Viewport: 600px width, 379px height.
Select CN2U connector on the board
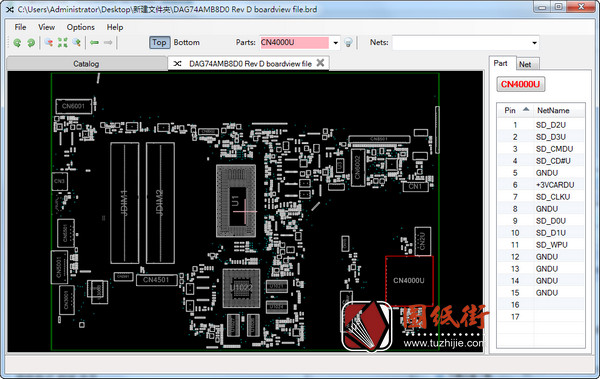pos(423,241)
